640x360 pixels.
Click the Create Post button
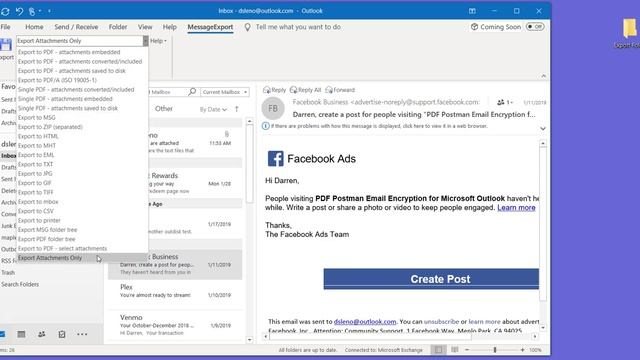431,279
